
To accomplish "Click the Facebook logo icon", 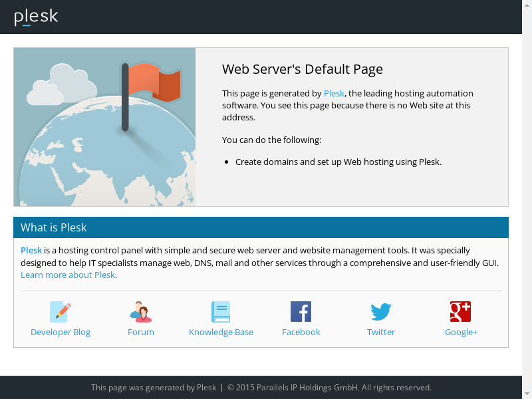I will coord(301,311).
